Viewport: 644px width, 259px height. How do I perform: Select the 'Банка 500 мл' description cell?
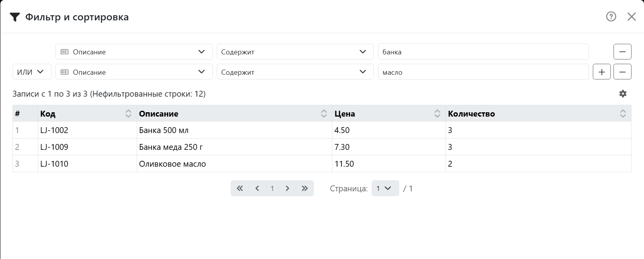[234, 130]
